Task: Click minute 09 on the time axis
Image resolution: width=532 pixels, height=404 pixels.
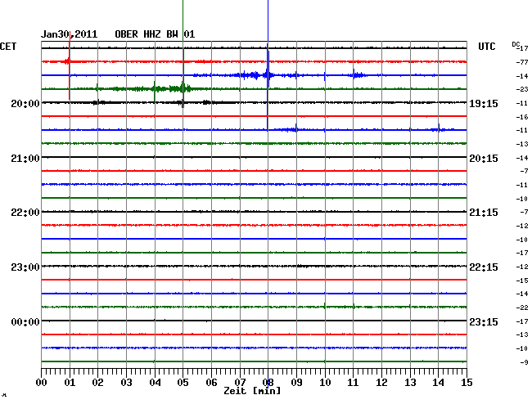Action: point(296,383)
